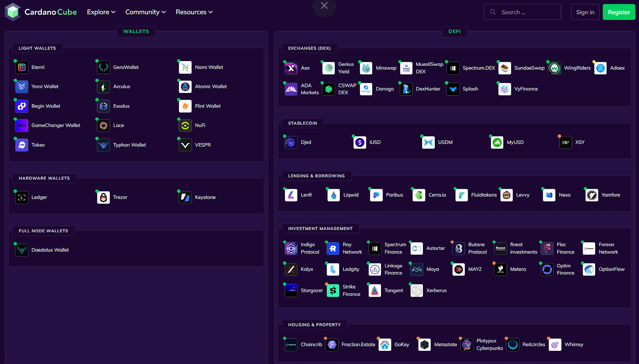Click the DexHunter icon
Viewport: 639px width, 364px height.
(406, 89)
